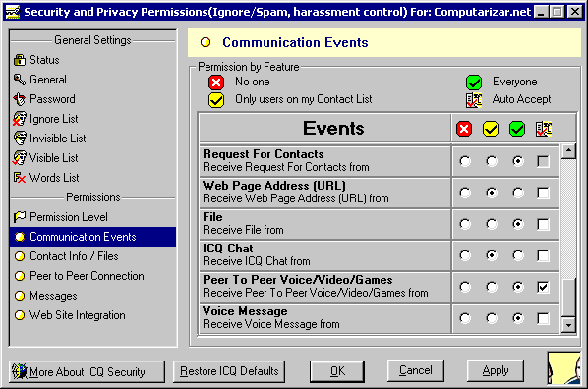Open the Permission Level page

[93, 217]
